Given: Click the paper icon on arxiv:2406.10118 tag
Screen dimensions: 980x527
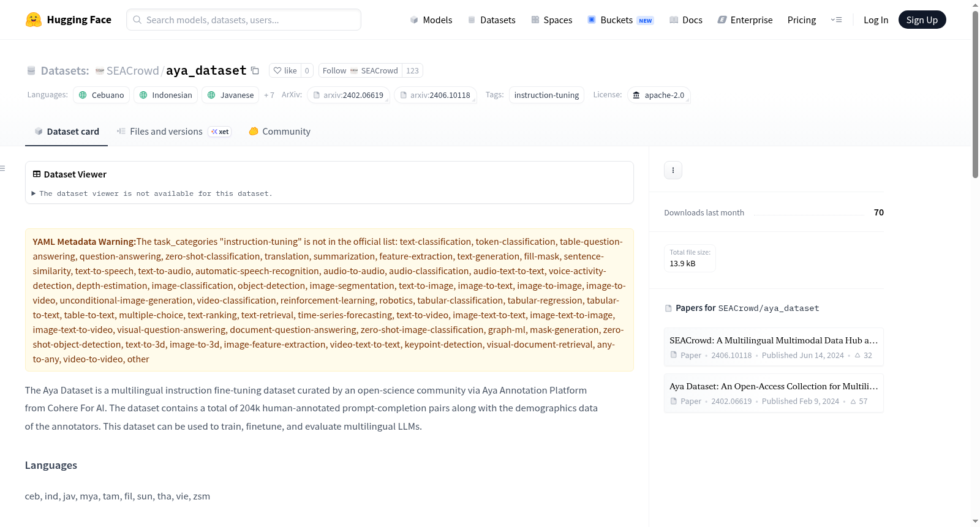Looking at the screenshot, I should pos(404,95).
